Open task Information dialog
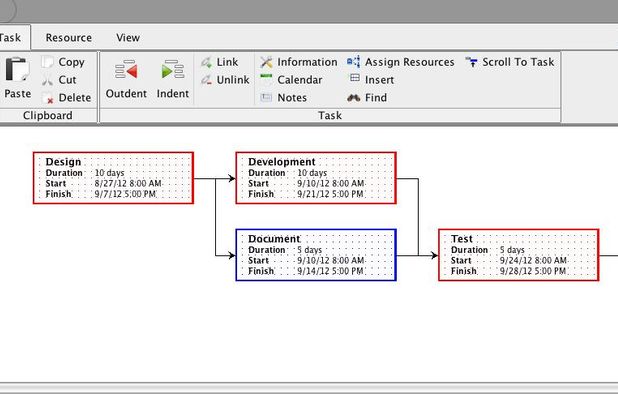Screen dimensions: 618x394 click(x=298, y=62)
